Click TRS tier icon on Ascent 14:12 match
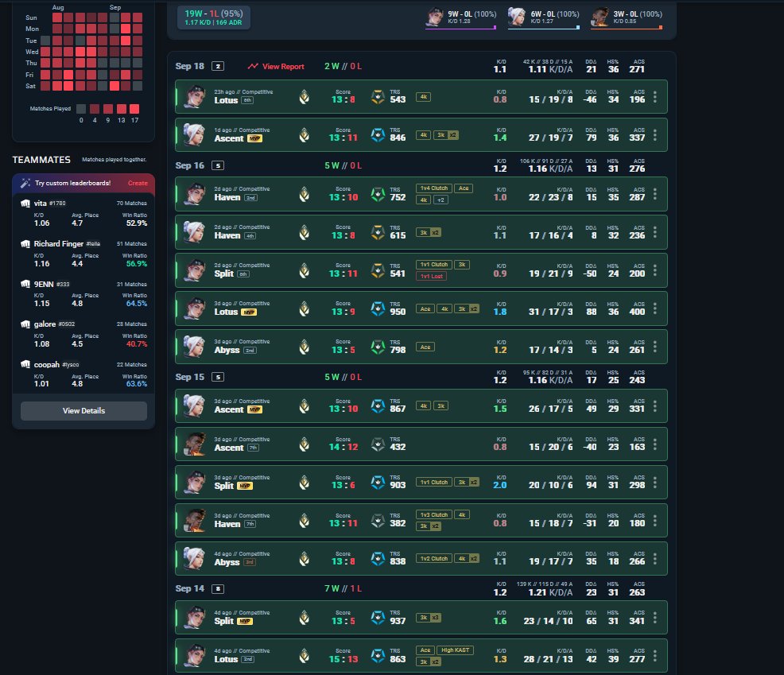Image resolution: width=784 pixels, height=675 pixels. [378, 444]
